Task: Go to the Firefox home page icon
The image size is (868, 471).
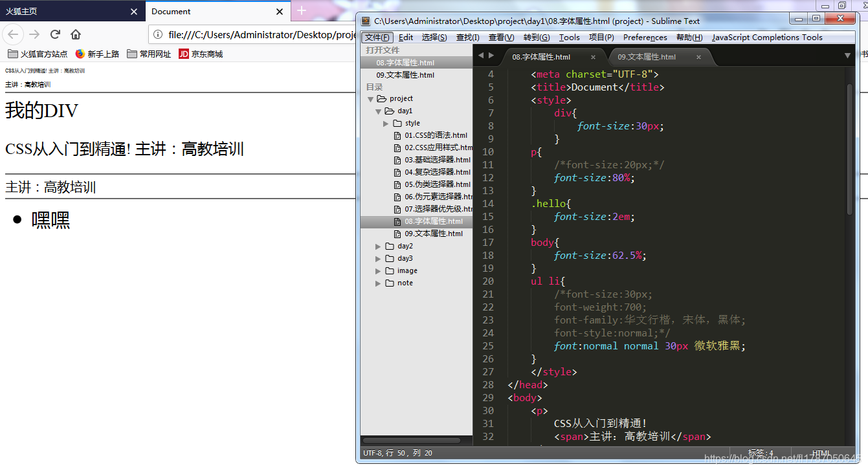Action: point(76,34)
